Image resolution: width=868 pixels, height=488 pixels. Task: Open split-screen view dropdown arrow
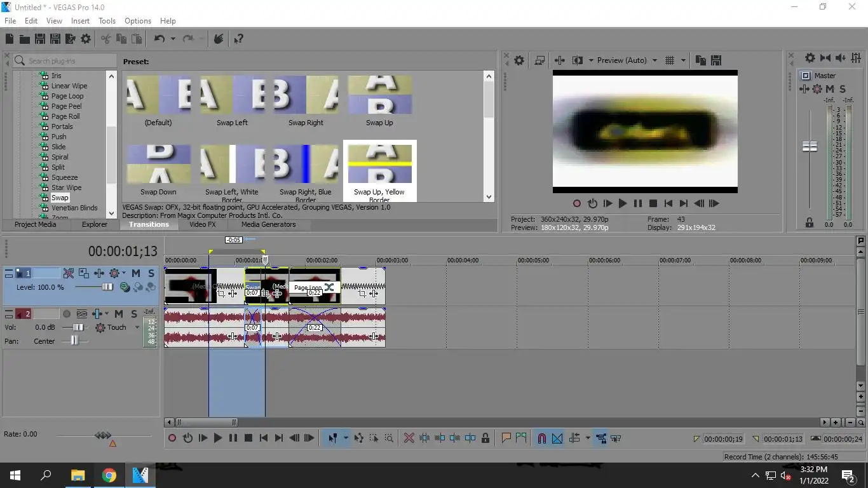pos(591,60)
